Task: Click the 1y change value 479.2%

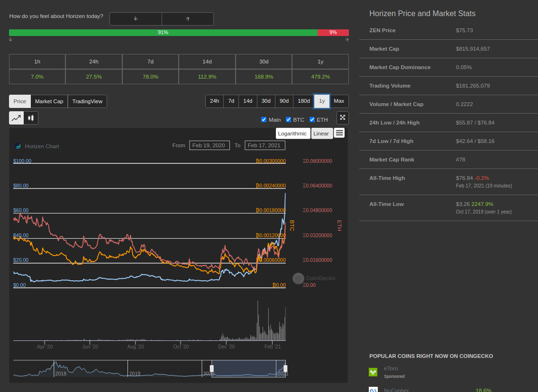Action: pos(320,77)
